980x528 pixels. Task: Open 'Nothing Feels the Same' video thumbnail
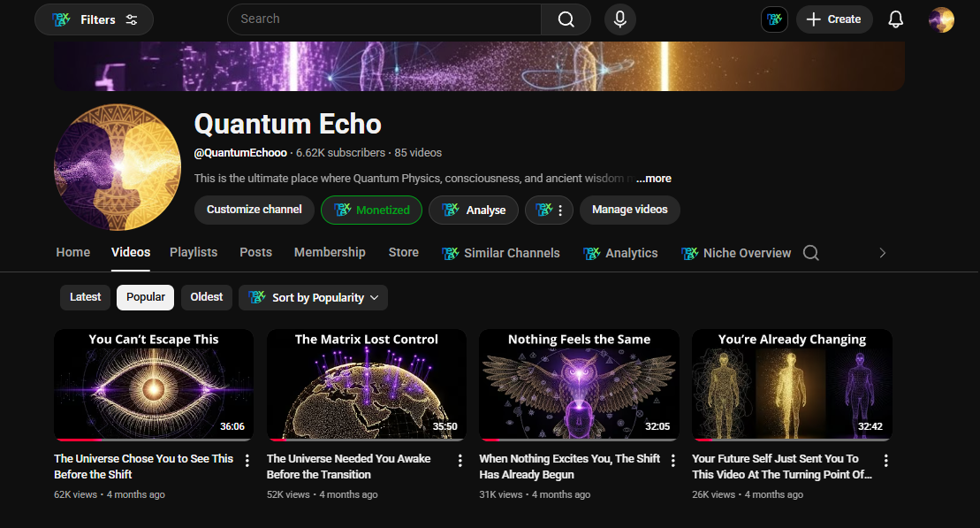pyautogui.click(x=580, y=386)
